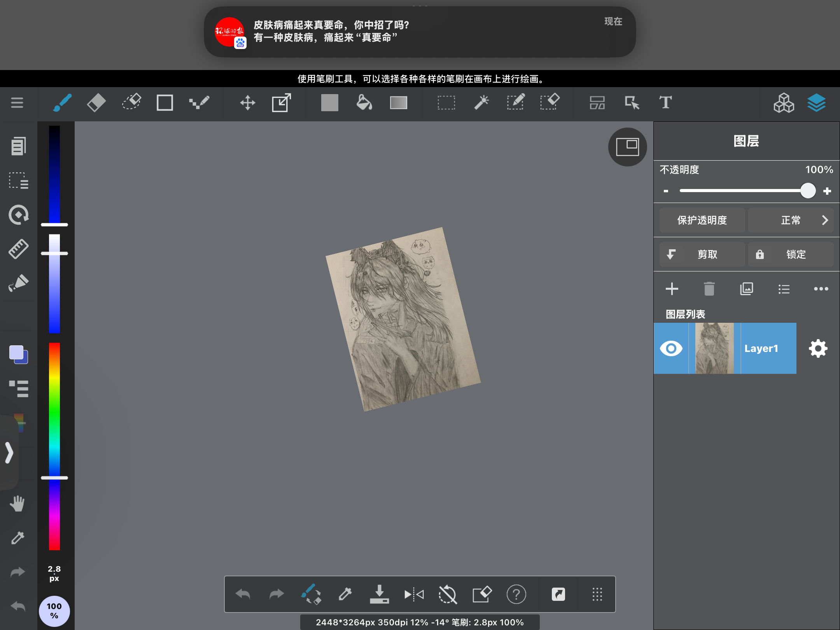
Task: Toggle 保护透明度 protect transparency
Action: coord(702,220)
